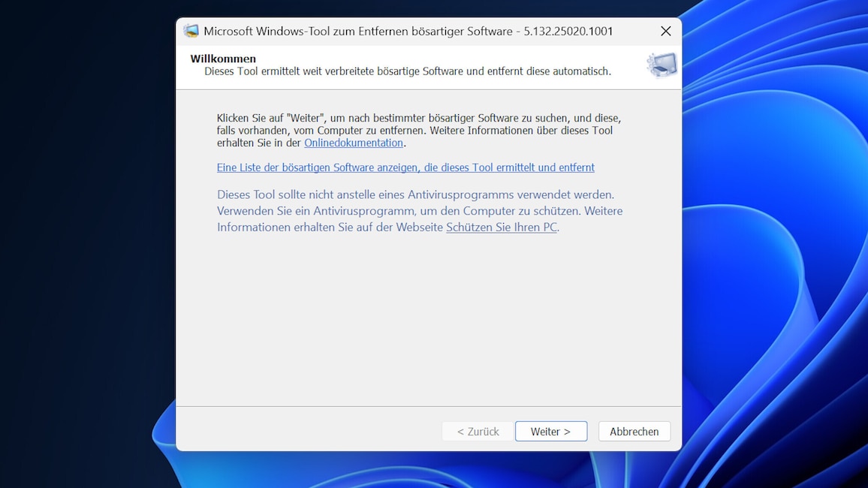Click the Willkommen heading
Viewport: 868px width, 488px height.
coord(223,59)
